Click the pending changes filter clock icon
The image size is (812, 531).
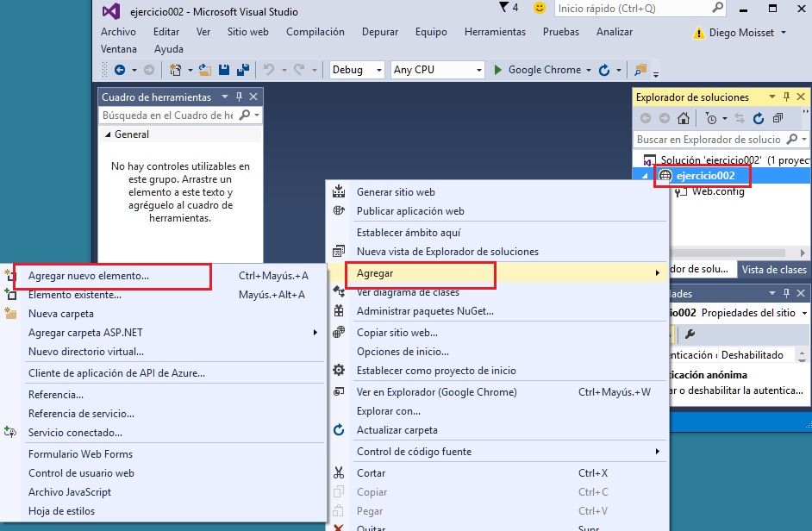[711, 119]
